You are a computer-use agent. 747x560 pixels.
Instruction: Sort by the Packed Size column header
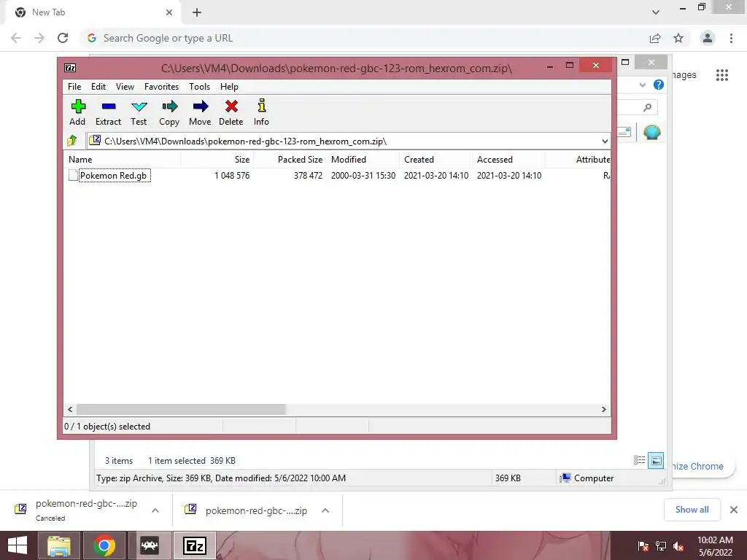point(290,160)
